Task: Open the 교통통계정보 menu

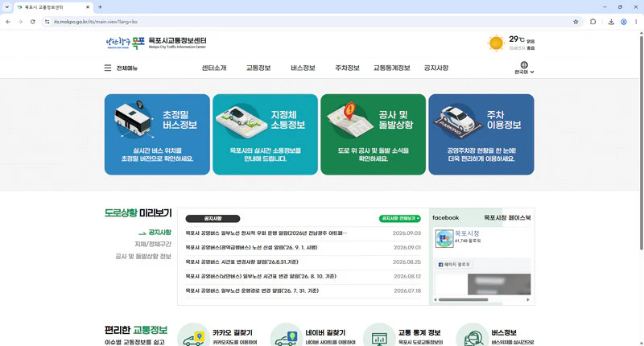Action: tap(391, 68)
